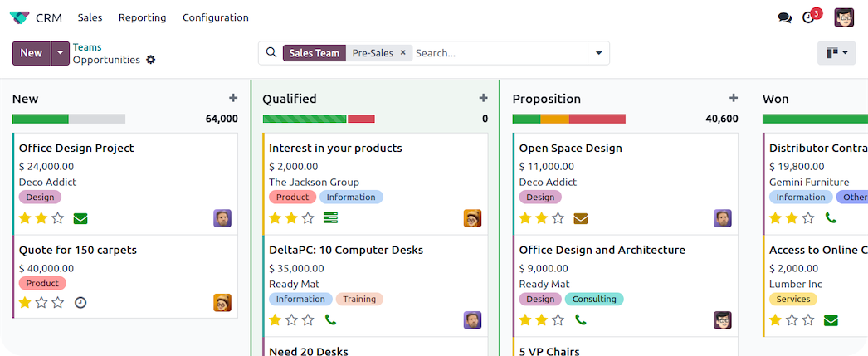
Task: Click the phone icon on DeltaPC: 10 Computer Desks
Action: tap(330, 320)
